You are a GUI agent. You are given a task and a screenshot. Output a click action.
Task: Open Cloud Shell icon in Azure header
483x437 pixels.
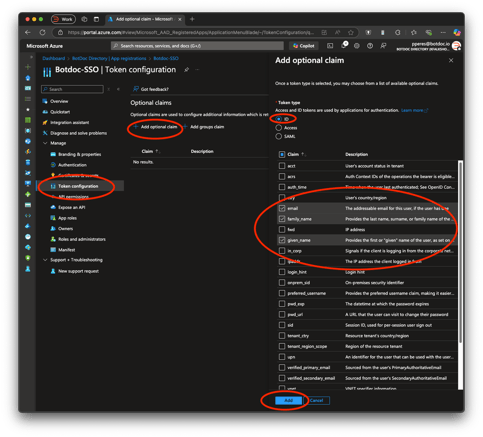pos(330,46)
